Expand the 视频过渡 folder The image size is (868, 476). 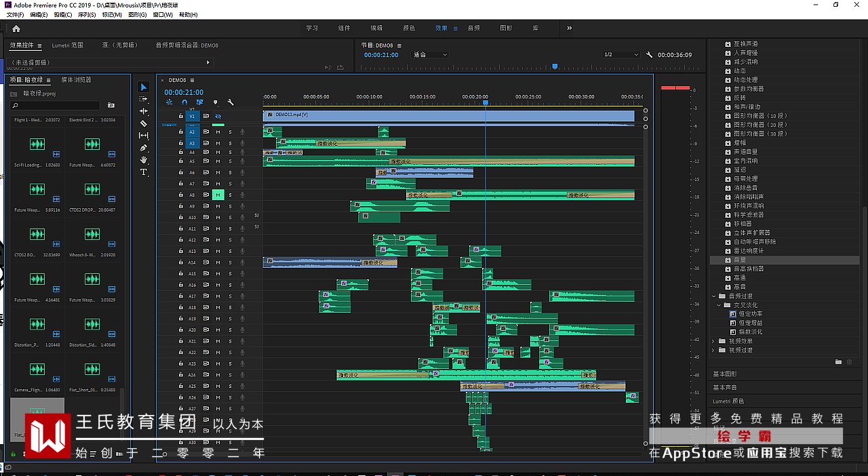point(714,351)
